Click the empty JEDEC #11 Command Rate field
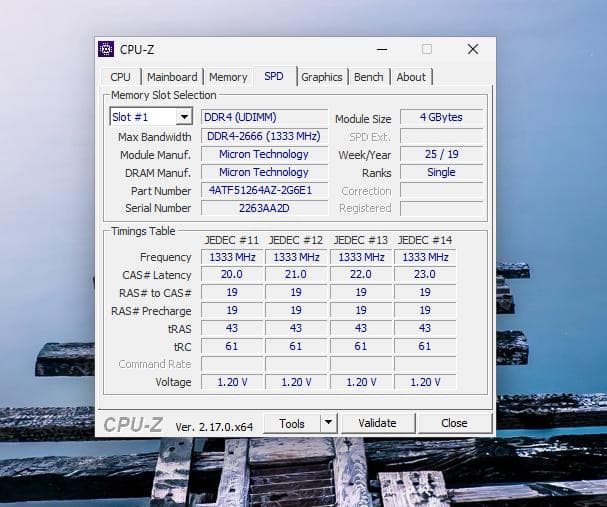 (232, 364)
